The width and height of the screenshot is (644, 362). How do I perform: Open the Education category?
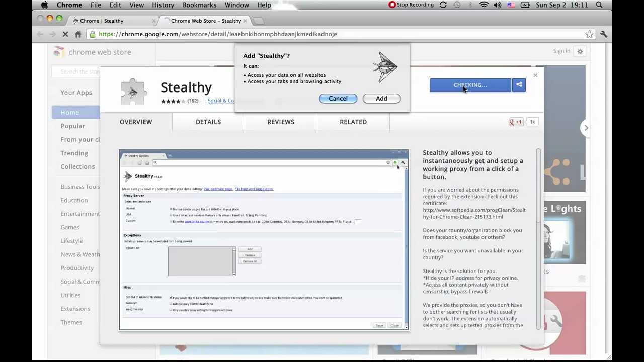point(74,200)
